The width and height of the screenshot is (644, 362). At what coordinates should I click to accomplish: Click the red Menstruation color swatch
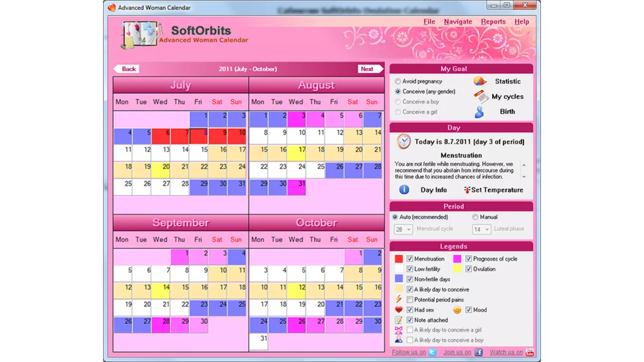399,259
